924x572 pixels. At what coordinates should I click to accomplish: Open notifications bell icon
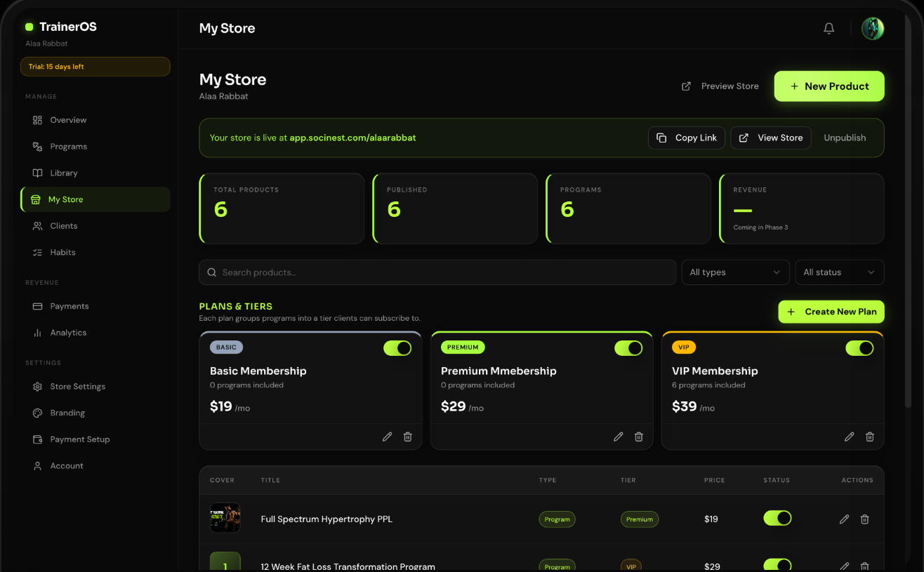(x=829, y=28)
